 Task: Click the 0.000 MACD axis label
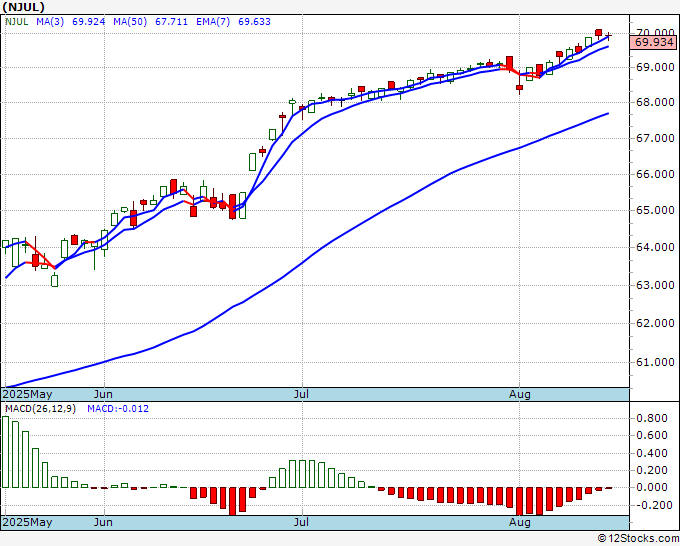[x=652, y=487]
